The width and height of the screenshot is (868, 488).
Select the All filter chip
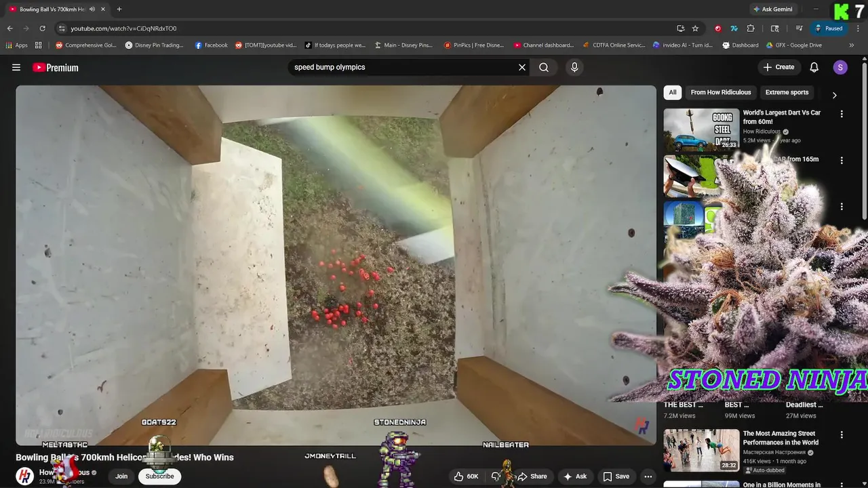click(673, 92)
